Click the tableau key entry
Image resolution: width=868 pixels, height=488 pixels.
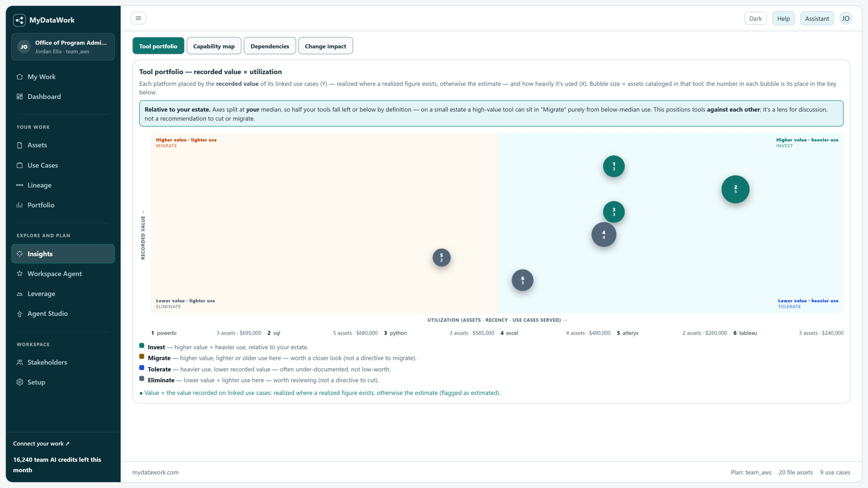[x=788, y=333]
